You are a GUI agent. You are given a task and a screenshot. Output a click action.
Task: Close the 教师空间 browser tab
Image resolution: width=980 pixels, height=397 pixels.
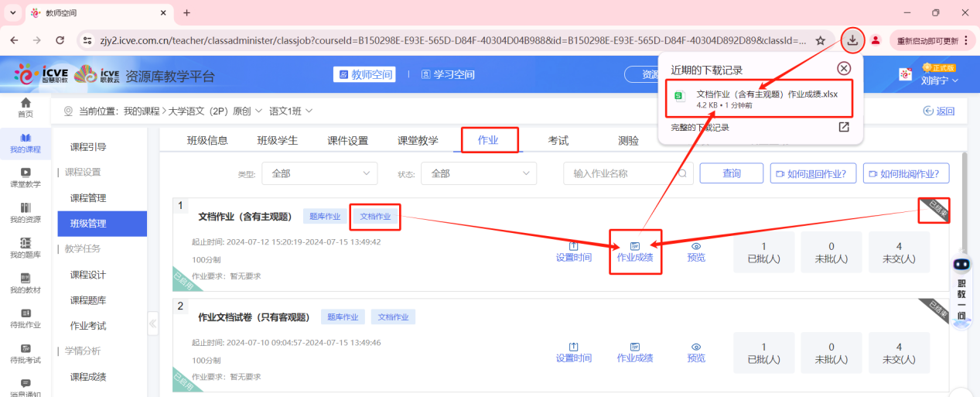[x=163, y=13]
